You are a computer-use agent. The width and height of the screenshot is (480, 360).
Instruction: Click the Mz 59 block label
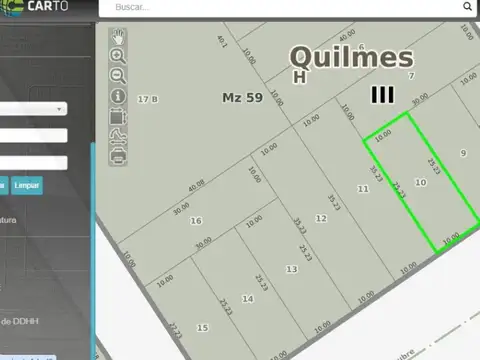tap(243, 98)
